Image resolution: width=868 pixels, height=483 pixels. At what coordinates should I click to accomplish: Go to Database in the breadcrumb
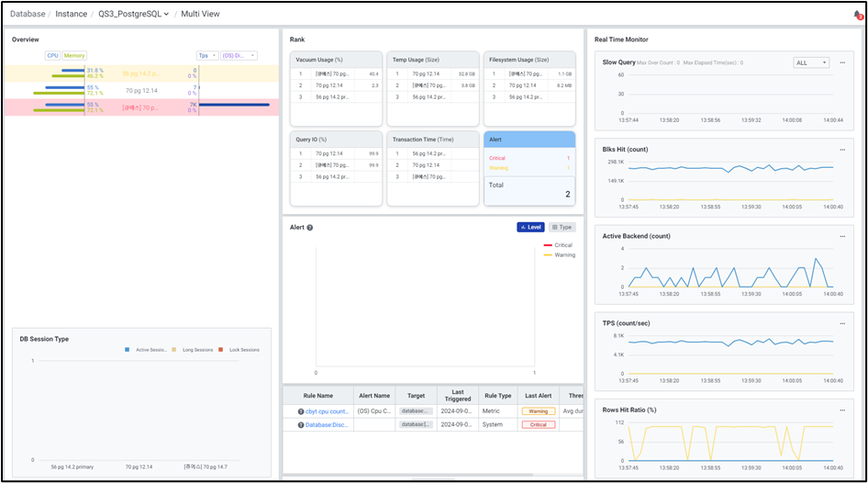(28, 15)
